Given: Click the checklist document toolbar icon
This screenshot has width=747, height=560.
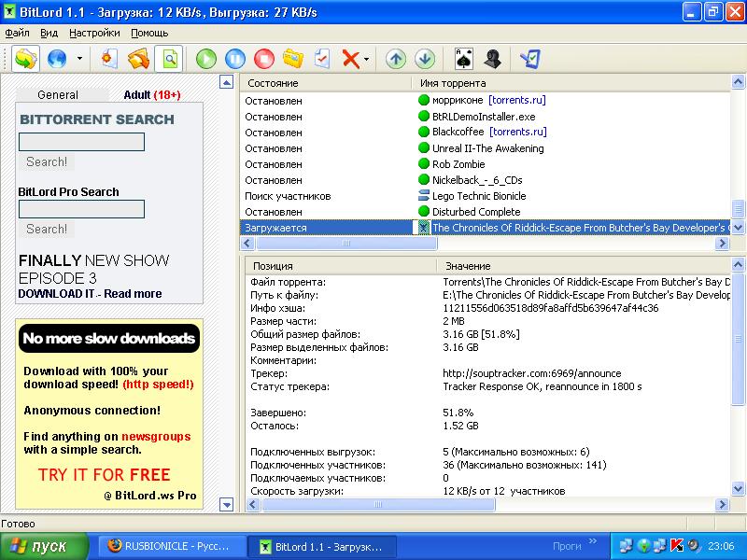Looking at the screenshot, I should [x=322, y=59].
